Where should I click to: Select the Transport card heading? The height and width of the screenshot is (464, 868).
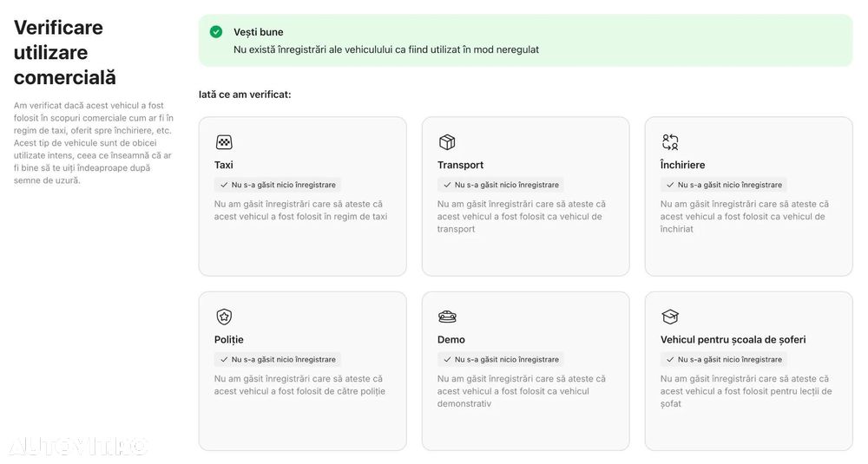[x=461, y=165]
